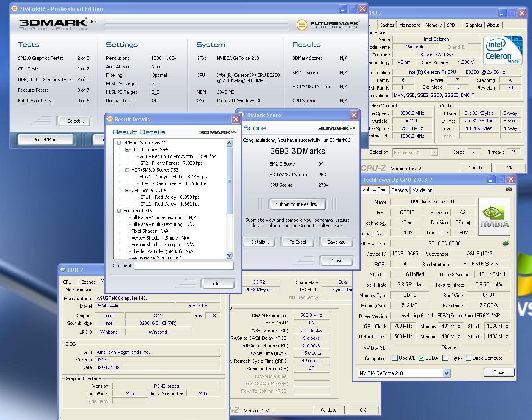
Task: Click the Save as... button
Action: (337, 242)
